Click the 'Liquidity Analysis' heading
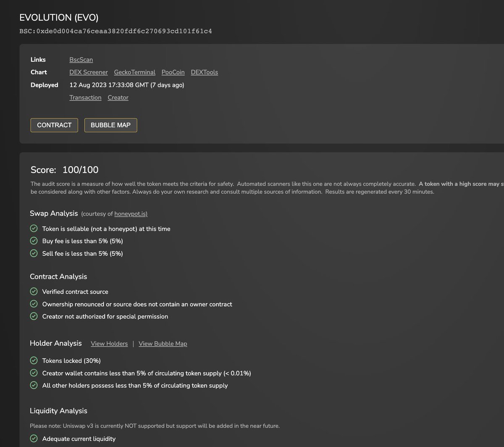The image size is (504, 447). point(58,411)
